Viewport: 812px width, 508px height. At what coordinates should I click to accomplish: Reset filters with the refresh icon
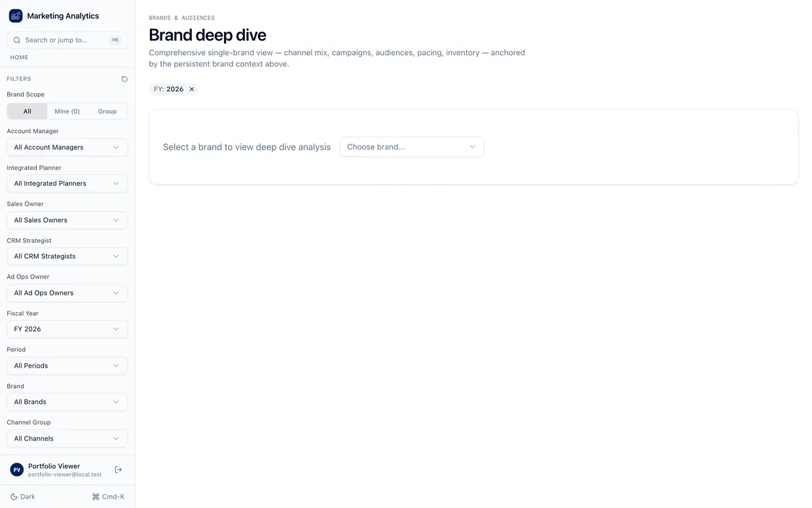tap(124, 79)
